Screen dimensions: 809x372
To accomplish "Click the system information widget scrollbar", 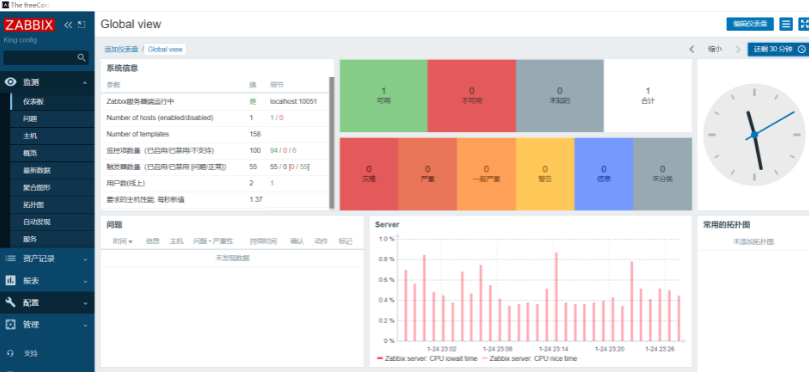I will (332, 142).
